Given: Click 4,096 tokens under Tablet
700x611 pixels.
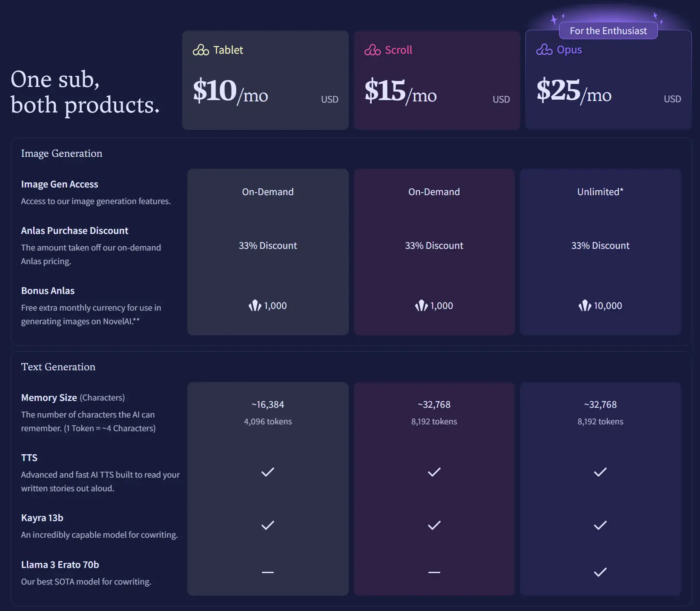Looking at the screenshot, I should pyautogui.click(x=268, y=421).
